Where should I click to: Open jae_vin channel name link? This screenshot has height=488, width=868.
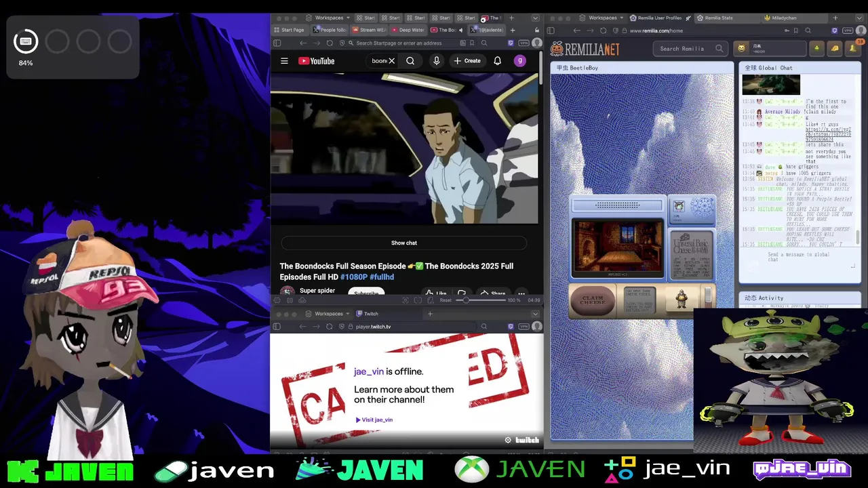[x=369, y=371]
